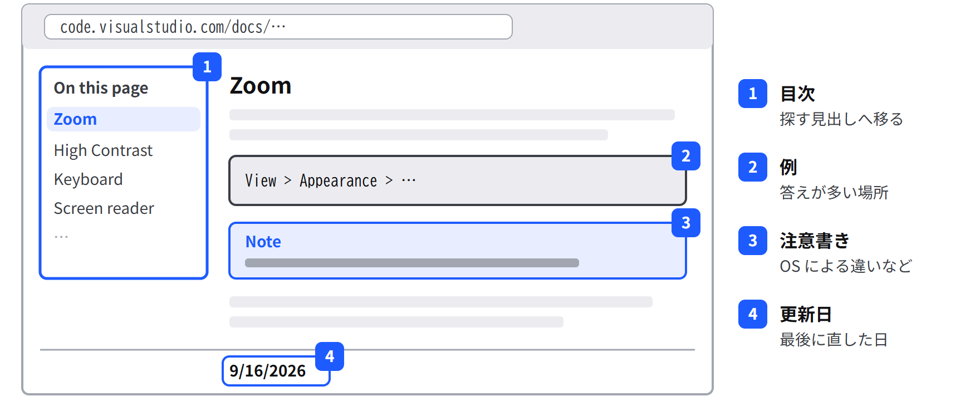Click the 9/16/2026 update date
The height and width of the screenshot is (401, 980).
click(x=268, y=371)
